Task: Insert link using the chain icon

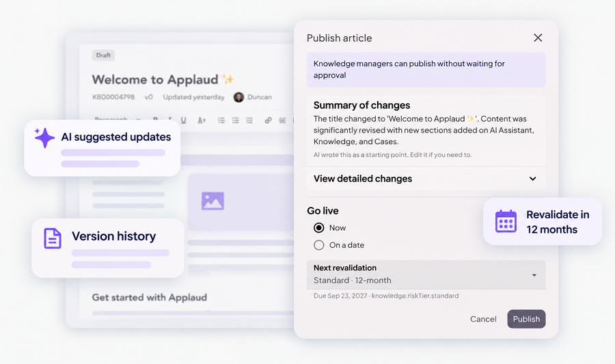Action: click(x=268, y=120)
